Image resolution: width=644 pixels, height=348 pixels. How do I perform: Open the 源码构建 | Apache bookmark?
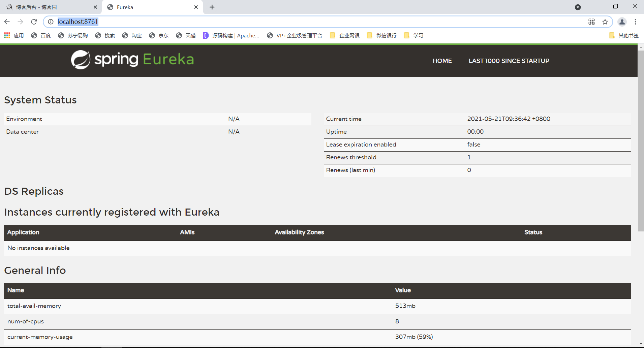tap(231, 35)
